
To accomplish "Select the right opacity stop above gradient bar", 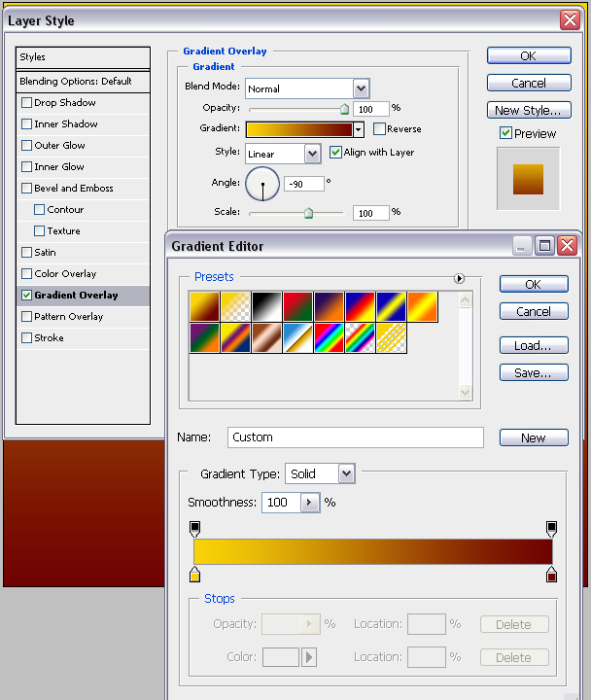I will pyautogui.click(x=552, y=529).
